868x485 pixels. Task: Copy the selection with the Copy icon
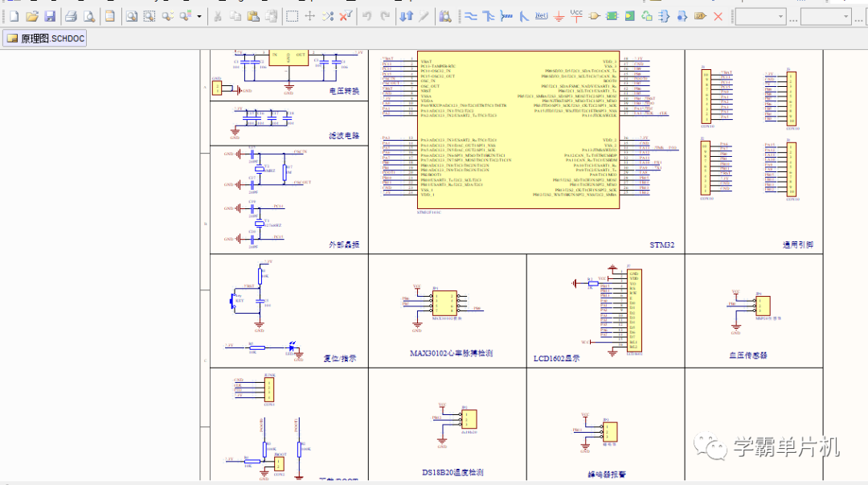[235, 17]
